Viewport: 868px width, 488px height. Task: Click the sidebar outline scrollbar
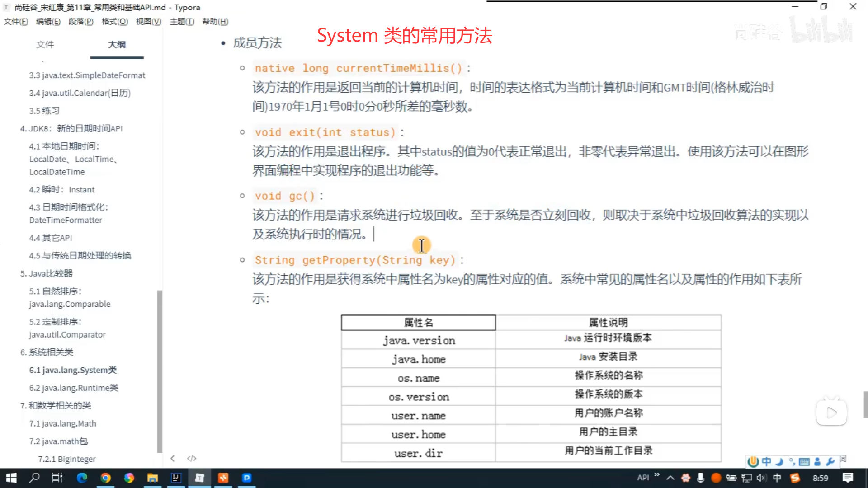point(159,371)
